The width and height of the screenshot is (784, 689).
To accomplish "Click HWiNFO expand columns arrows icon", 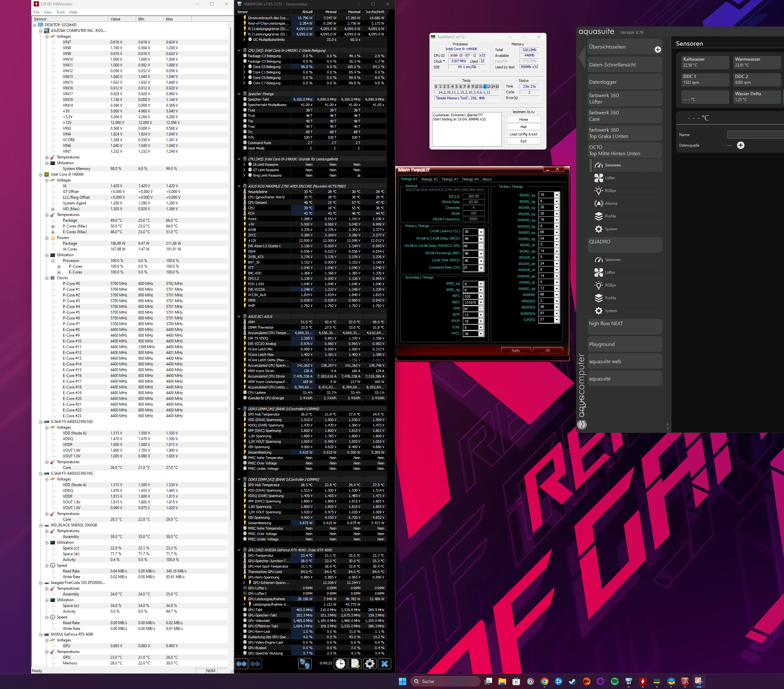I will pyautogui.click(x=241, y=664).
